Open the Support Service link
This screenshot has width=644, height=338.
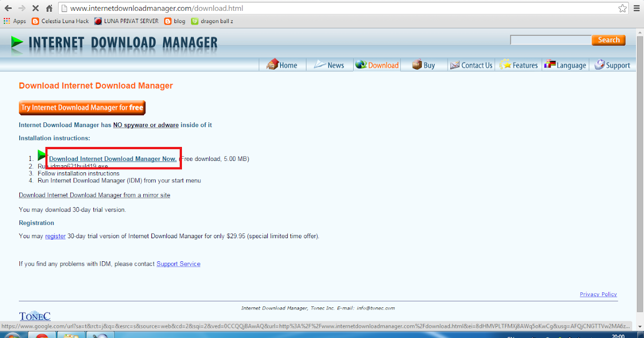178,264
